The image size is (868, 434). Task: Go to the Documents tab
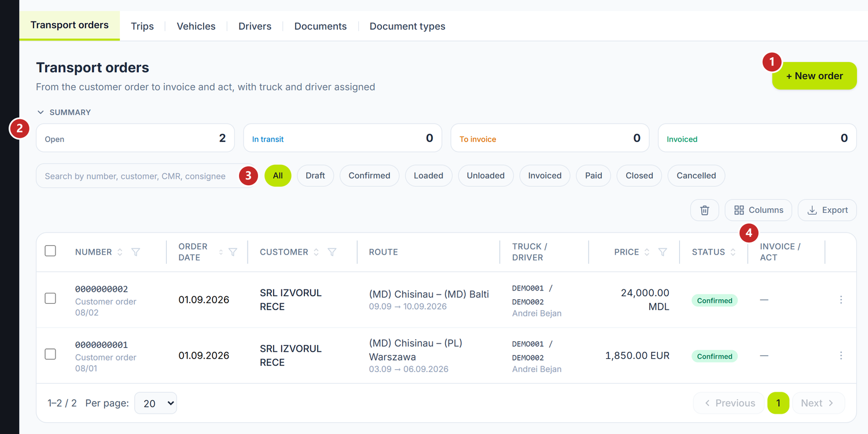point(321,26)
